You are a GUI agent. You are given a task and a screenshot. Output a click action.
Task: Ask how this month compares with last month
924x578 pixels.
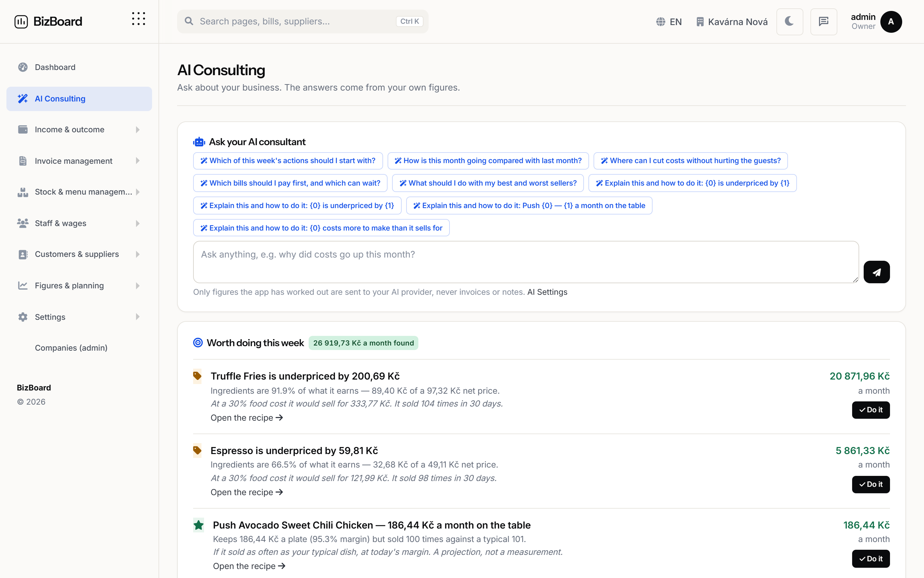click(x=488, y=161)
